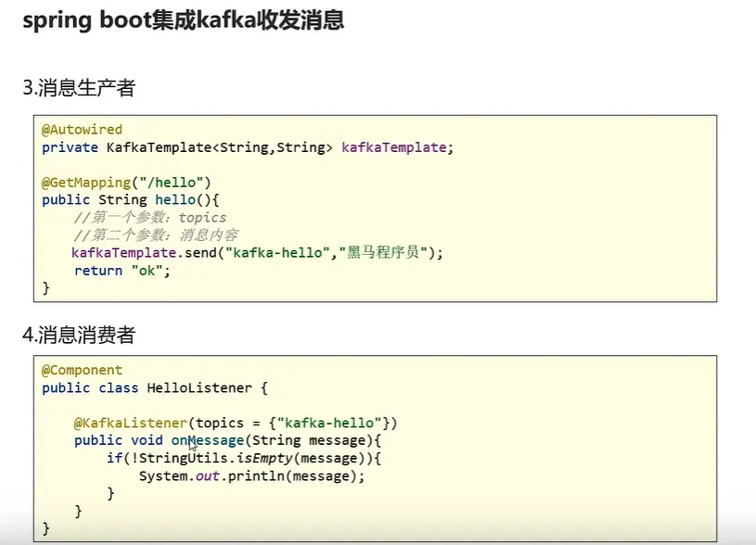Click the System.out.println statement
The height and width of the screenshot is (545, 756).
[x=250, y=475]
